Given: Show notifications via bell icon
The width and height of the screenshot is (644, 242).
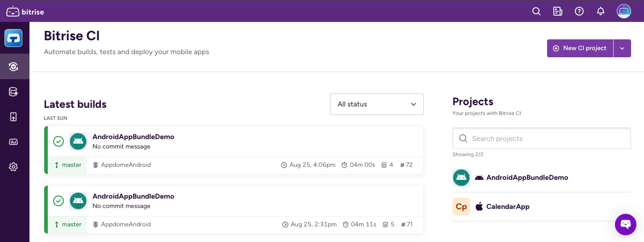Looking at the screenshot, I should click(x=601, y=12).
